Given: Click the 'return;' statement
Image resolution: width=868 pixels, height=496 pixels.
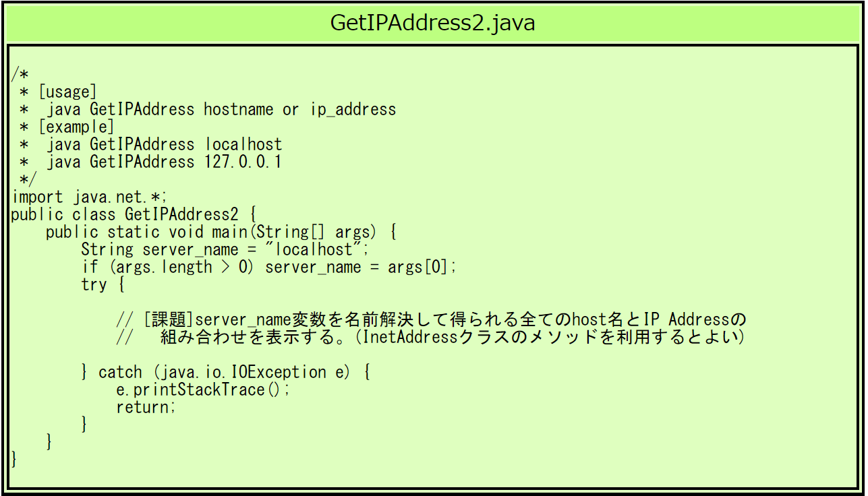Looking at the screenshot, I should (x=146, y=407).
